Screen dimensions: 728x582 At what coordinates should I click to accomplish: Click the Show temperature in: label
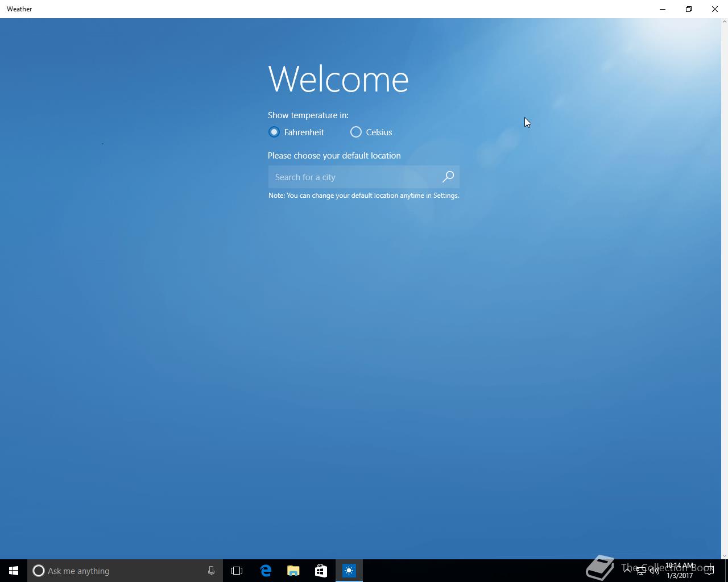pos(308,115)
